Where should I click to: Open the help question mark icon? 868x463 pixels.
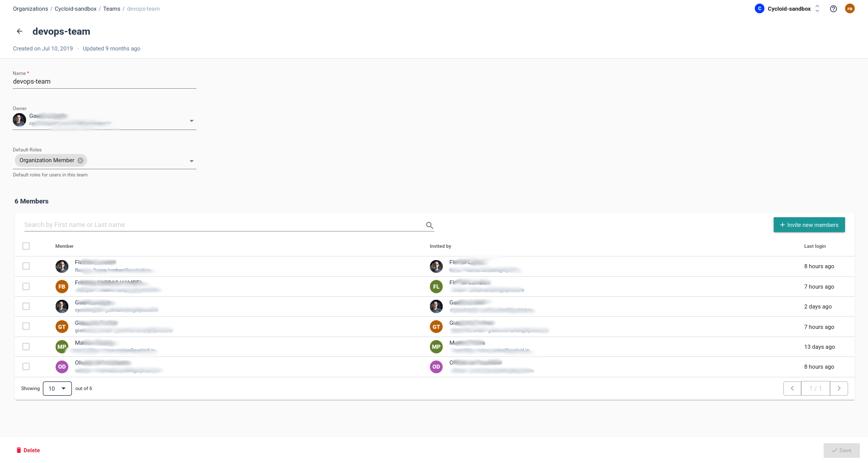[833, 9]
